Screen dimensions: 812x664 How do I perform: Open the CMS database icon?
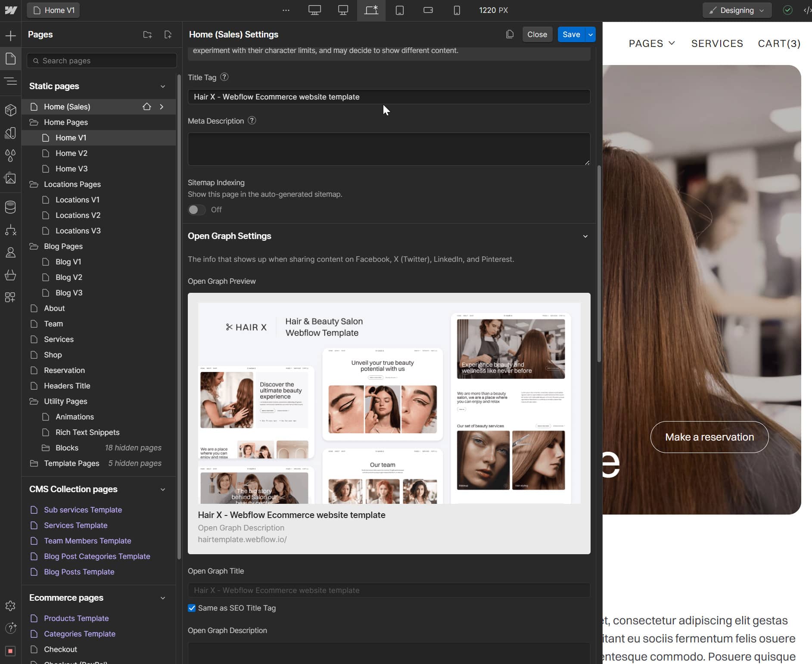pos(10,207)
